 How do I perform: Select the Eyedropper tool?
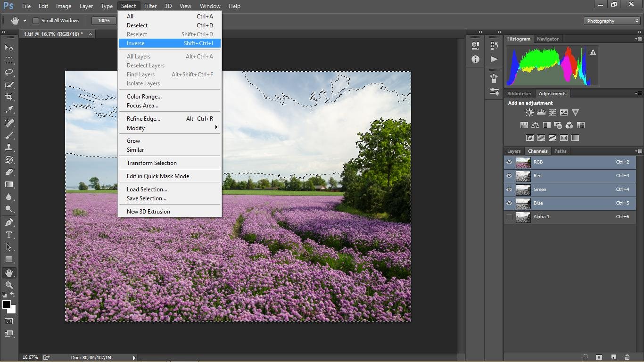pos(9,109)
